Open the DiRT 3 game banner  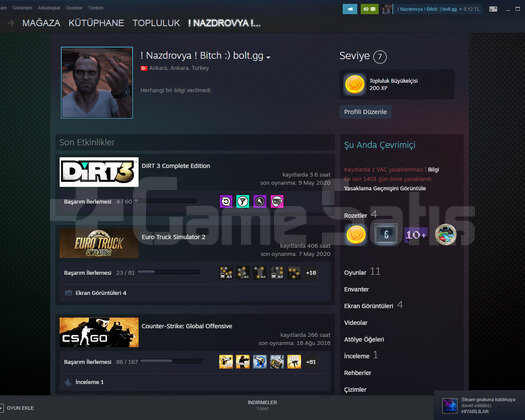tap(99, 172)
